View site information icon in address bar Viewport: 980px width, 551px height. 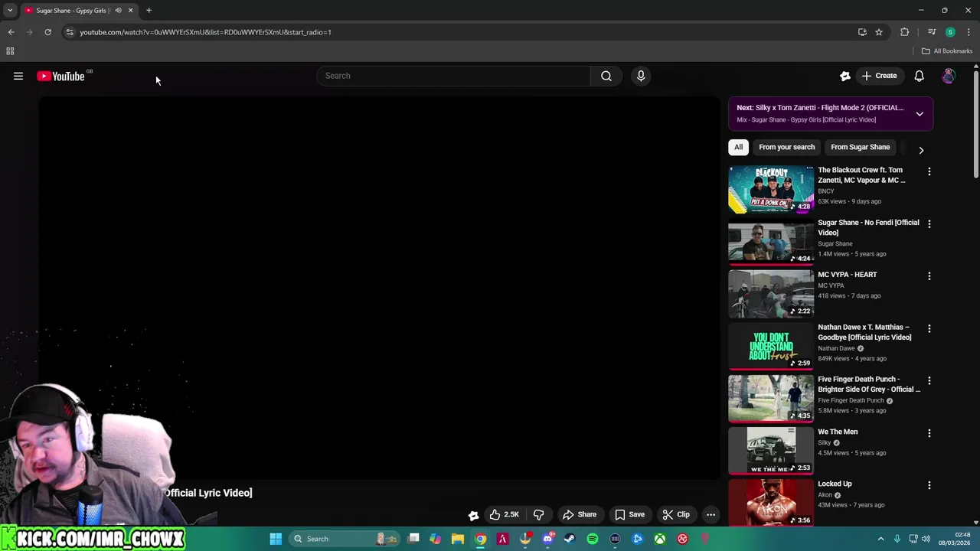[70, 32]
